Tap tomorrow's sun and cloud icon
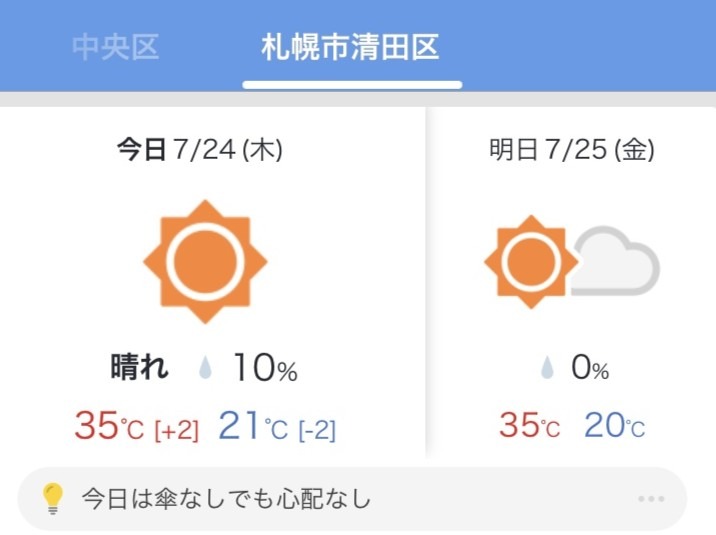 [x=571, y=263]
